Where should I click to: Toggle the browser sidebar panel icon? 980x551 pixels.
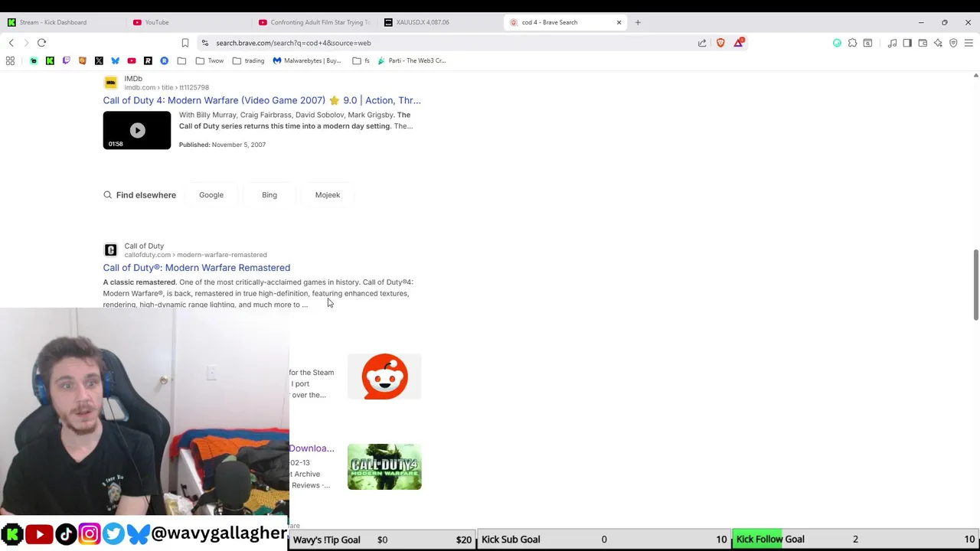(x=907, y=43)
